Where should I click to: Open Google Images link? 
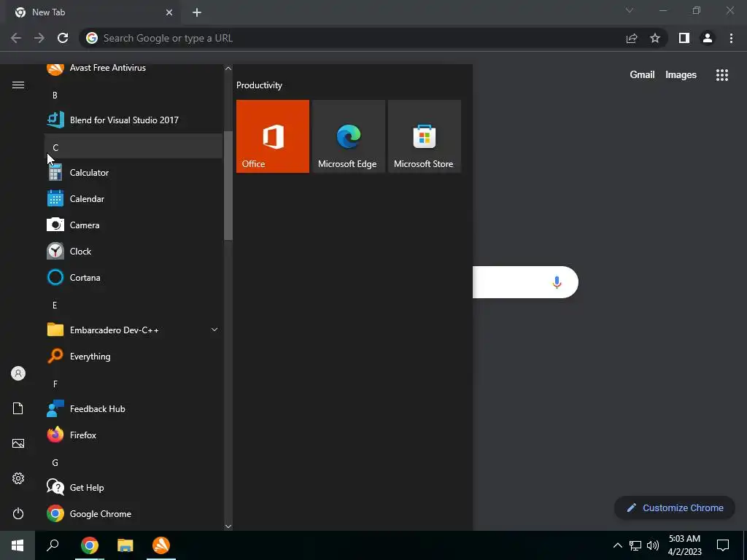(x=681, y=75)
